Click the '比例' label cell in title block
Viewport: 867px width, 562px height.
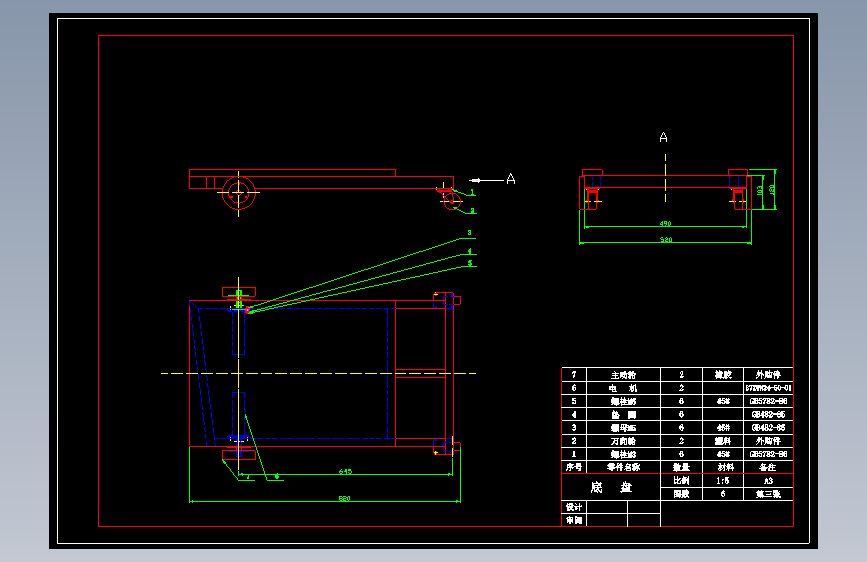click(x=681, y=481)
